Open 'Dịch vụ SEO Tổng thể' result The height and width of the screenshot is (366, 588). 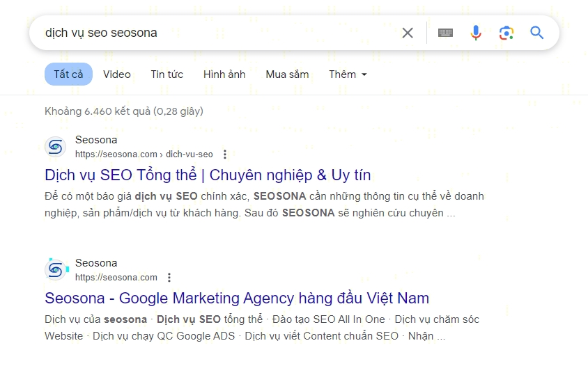click(x=208, y=175)
